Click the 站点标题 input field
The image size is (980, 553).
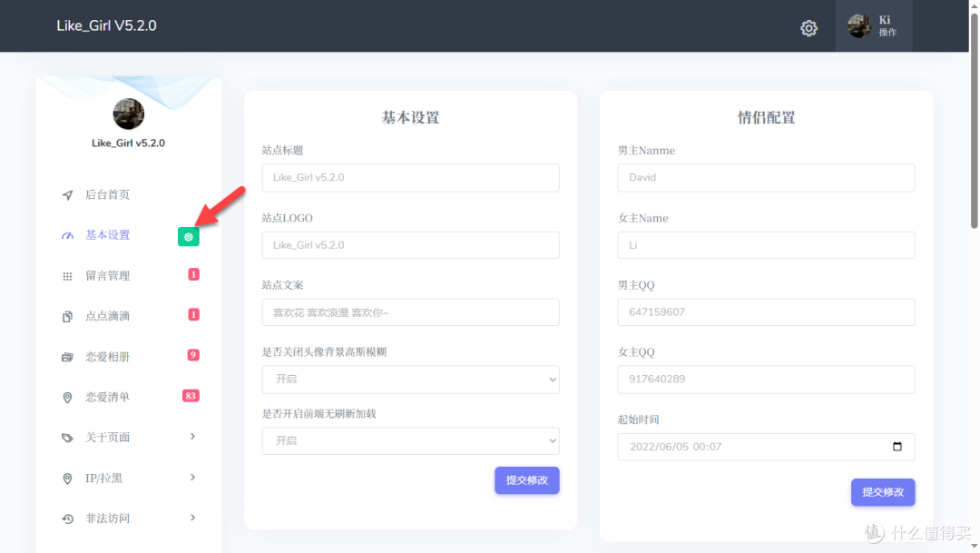pos(411,178)
